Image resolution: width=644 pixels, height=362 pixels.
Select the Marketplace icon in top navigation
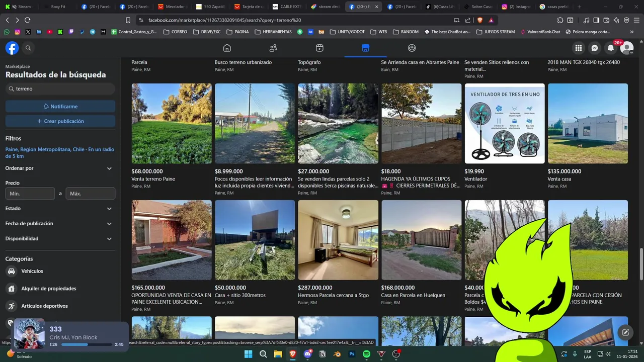click(366, 48)
